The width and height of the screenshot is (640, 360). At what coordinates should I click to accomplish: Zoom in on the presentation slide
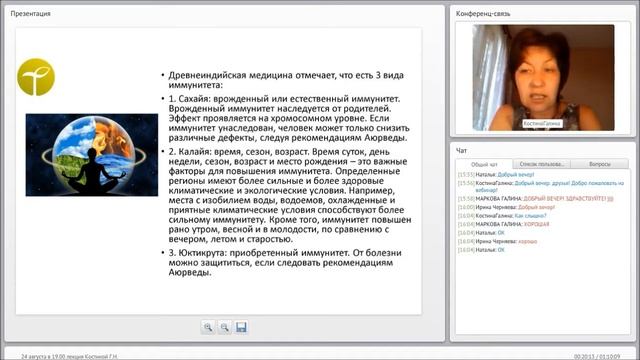[x=208, y=327]
